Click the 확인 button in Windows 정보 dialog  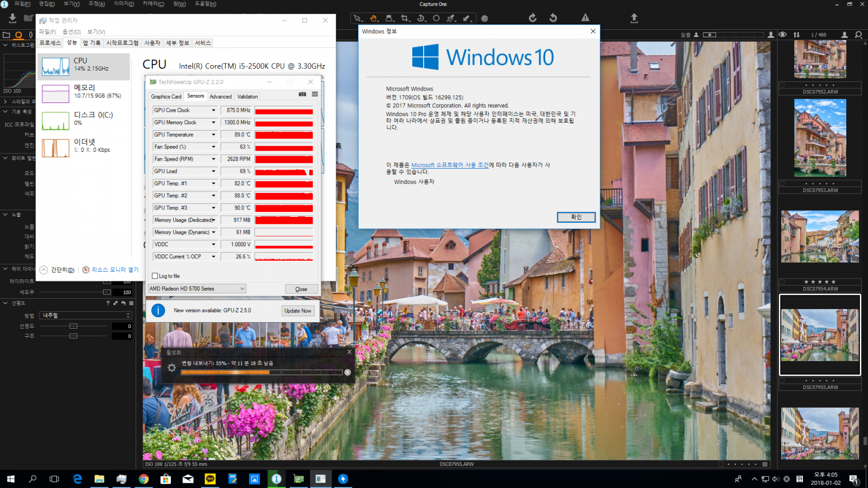(576, 217)
